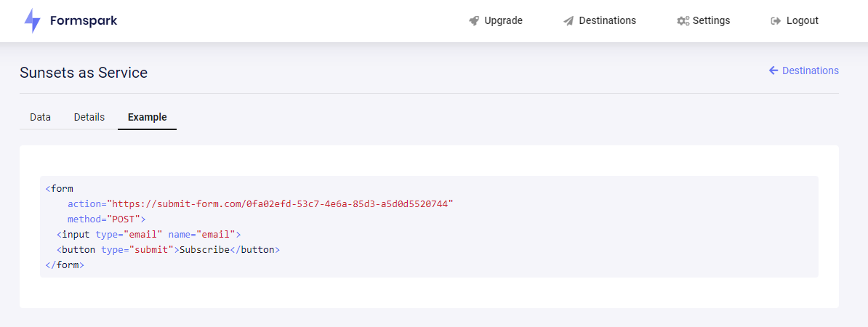Log out using the Logout link
Image resolution: width=868 pixels, height=327 pixels.
pos(795,21)
